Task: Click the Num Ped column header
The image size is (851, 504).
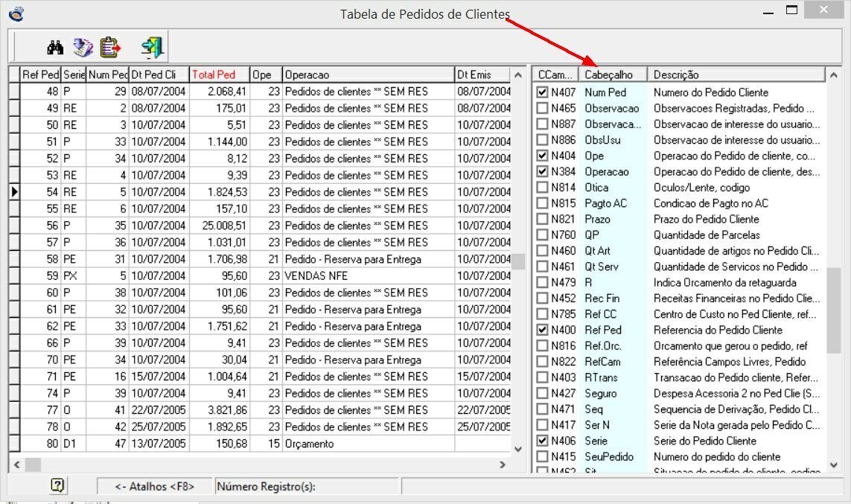Action: [107, 74]
